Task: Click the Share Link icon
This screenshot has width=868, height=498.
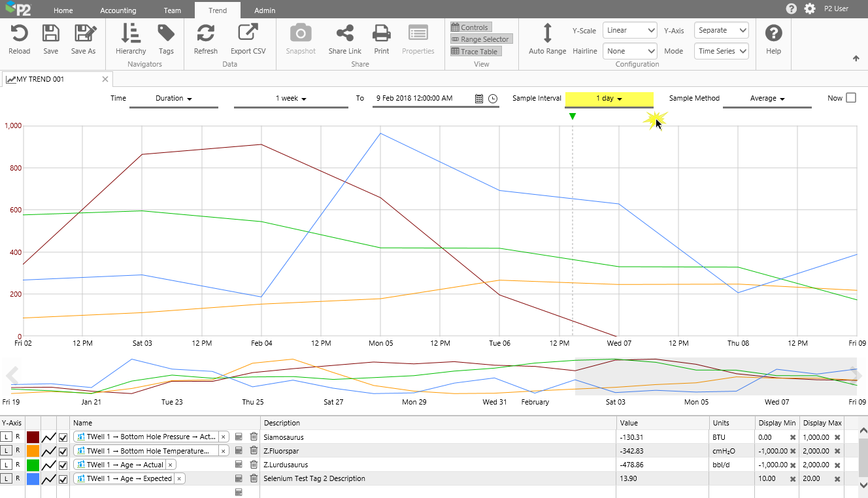Action: 344,33
